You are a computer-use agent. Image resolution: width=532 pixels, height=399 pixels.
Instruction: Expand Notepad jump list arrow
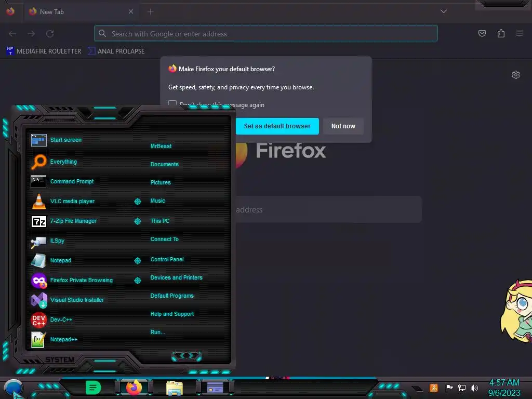[137, 261]
